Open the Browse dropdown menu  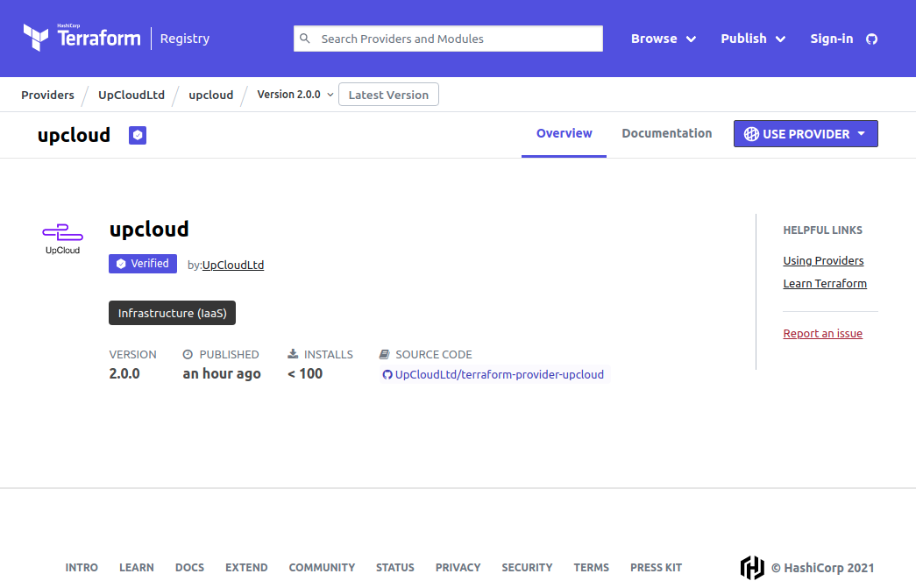(663, 39)
